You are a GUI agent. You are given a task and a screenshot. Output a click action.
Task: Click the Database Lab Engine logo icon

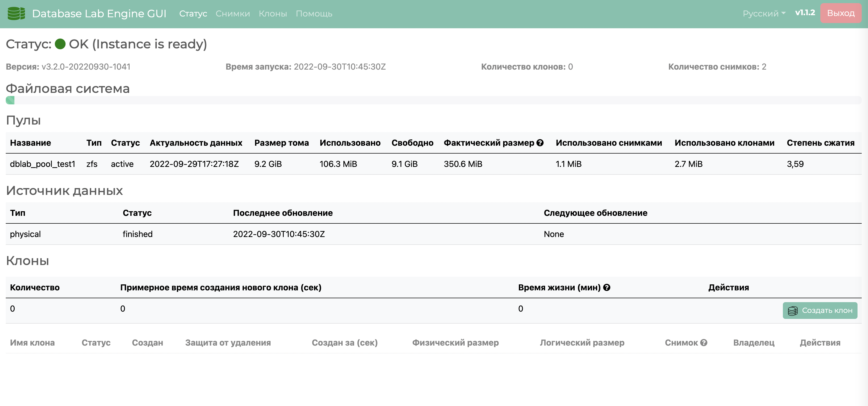pos(16,13)
